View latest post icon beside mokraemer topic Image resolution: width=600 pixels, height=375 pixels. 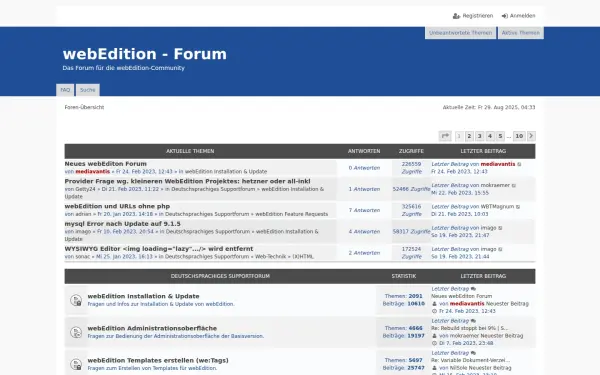[514, 186]
